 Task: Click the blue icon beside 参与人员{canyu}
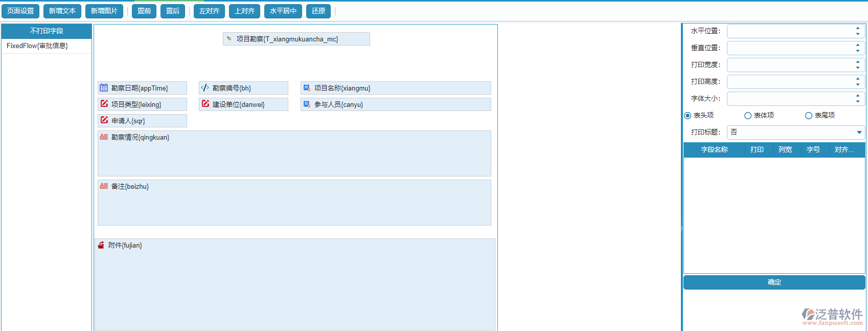click(x=307, y=104)
